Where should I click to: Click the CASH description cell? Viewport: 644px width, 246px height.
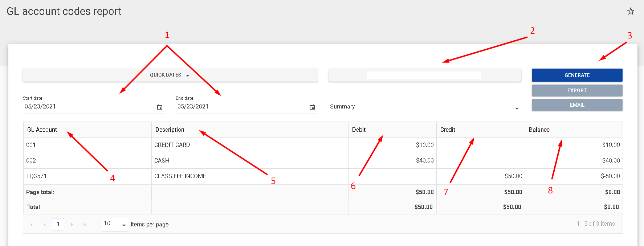pyautogui.click(x=250, y=161)
